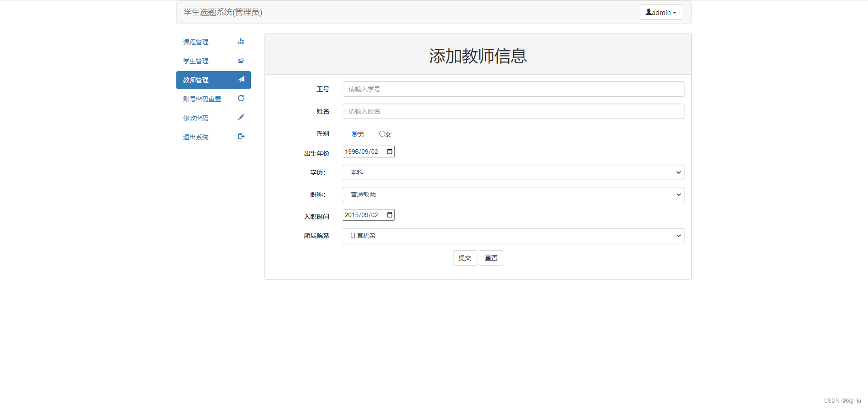868x408 pixels.
Task: Select the 女 gender radio button
Action: coord(382,133)
